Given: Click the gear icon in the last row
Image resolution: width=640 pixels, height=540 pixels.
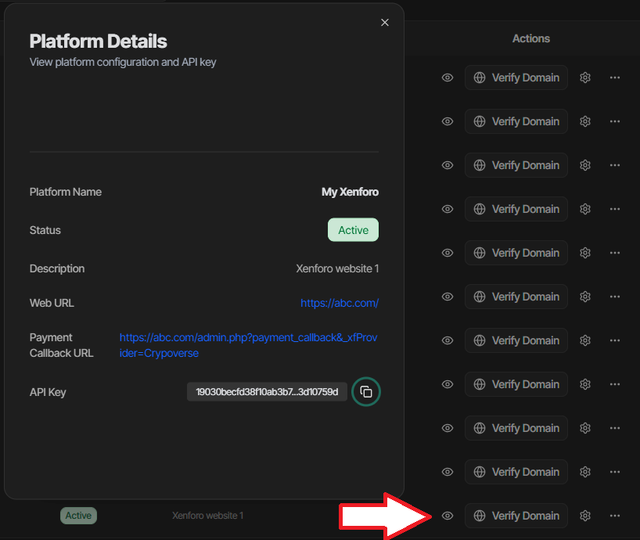Looking at the screenshot, I should point(586,516).
